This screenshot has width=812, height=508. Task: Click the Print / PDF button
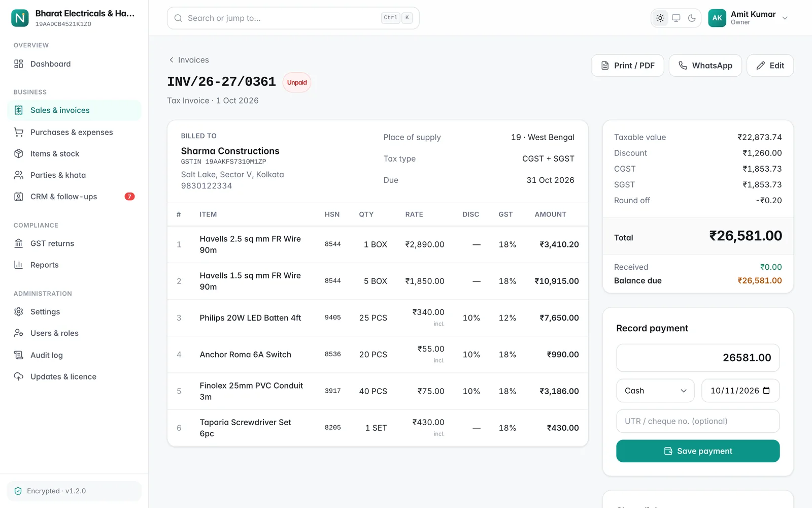coord(627,66)
